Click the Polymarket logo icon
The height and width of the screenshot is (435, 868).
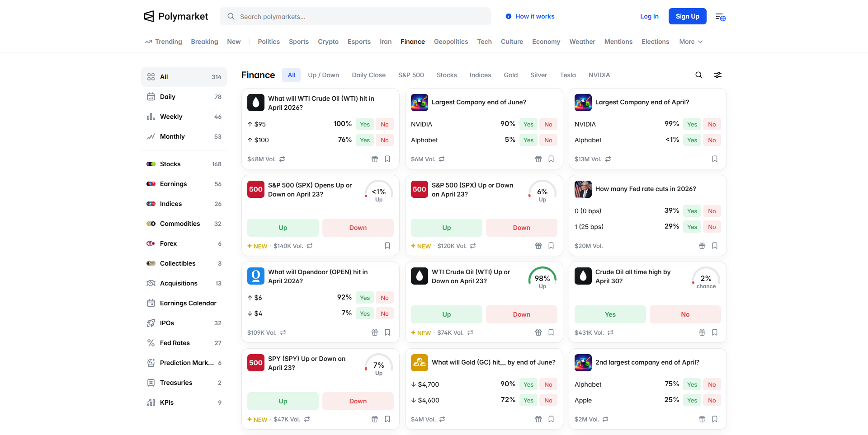click(149, 16)
